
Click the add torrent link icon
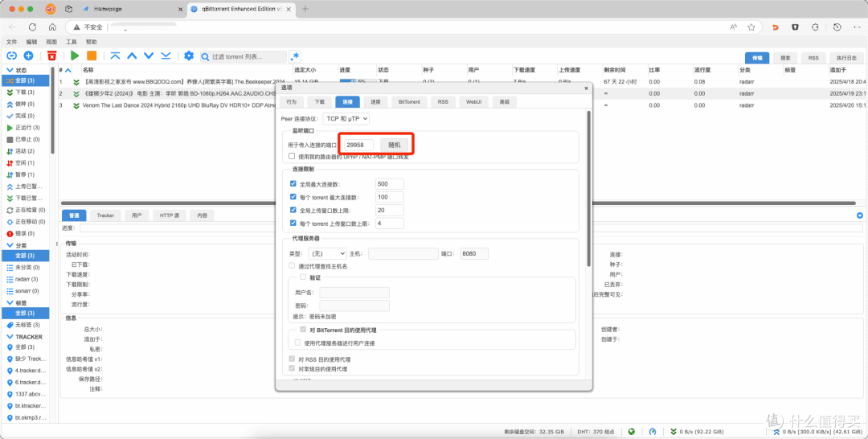[x=11, y=56]
